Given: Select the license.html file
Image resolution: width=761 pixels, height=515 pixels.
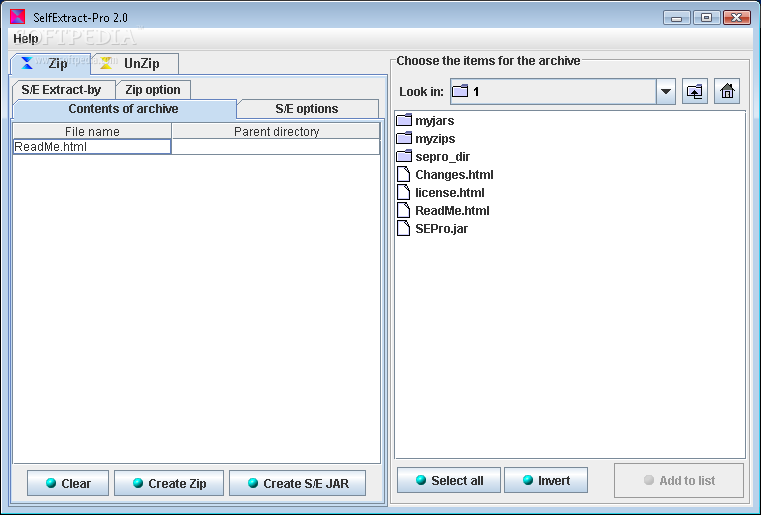Looking at the screenshot, I should (x=441, y=192).
